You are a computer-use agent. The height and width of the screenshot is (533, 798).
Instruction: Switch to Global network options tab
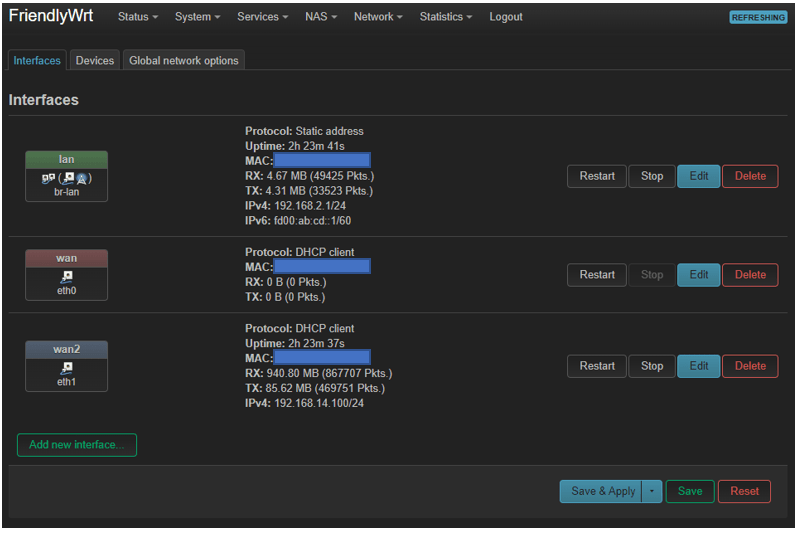coord(184,61)
